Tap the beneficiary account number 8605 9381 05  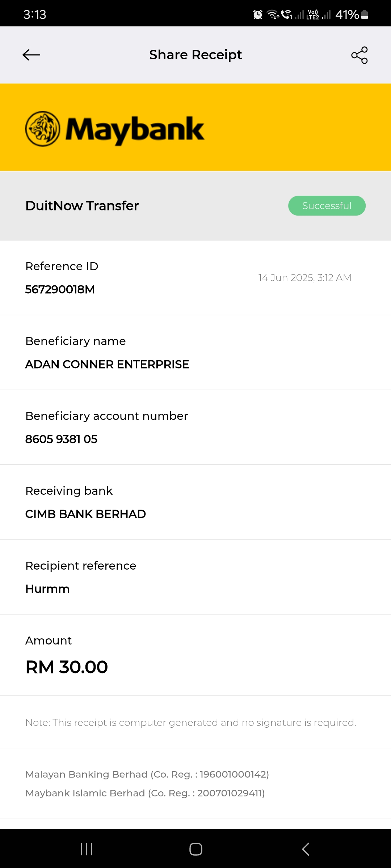coord(61,439)
